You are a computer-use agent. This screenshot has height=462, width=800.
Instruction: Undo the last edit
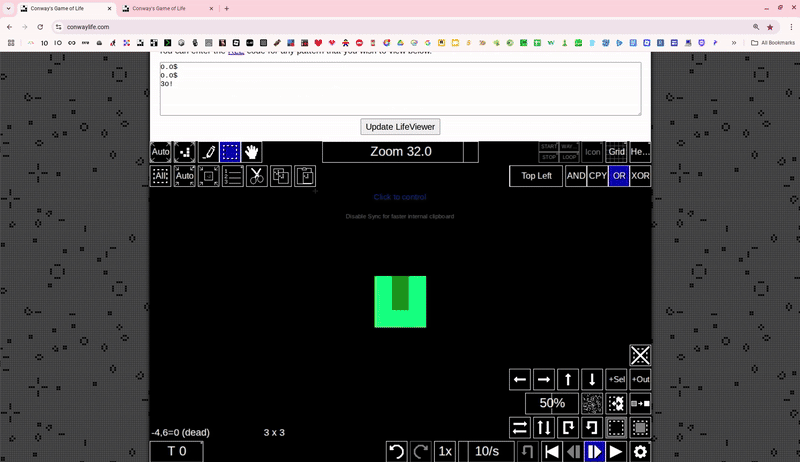(x=396, y=452)
